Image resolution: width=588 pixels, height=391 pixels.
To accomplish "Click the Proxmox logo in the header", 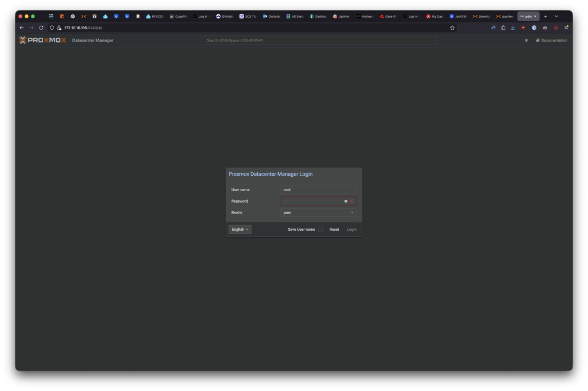I will (42, 40).
